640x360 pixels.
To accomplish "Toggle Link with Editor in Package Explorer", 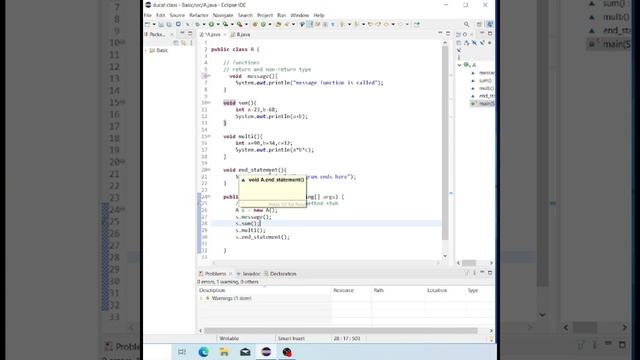I will point(184,42).
